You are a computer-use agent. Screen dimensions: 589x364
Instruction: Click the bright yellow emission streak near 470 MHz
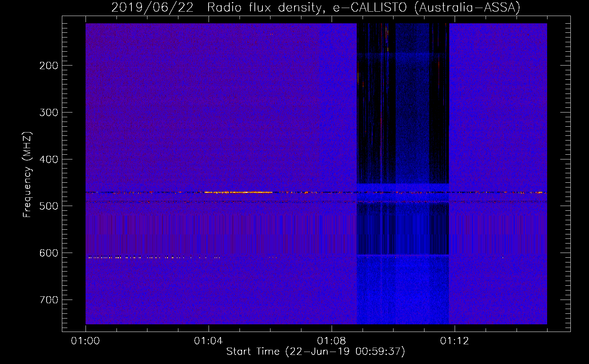(x=238, y=192)
